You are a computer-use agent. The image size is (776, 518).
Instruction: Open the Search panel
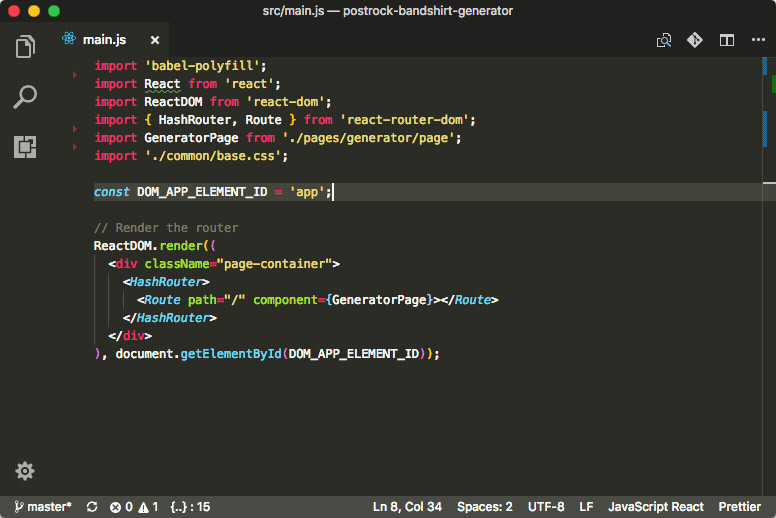point(25,97)
